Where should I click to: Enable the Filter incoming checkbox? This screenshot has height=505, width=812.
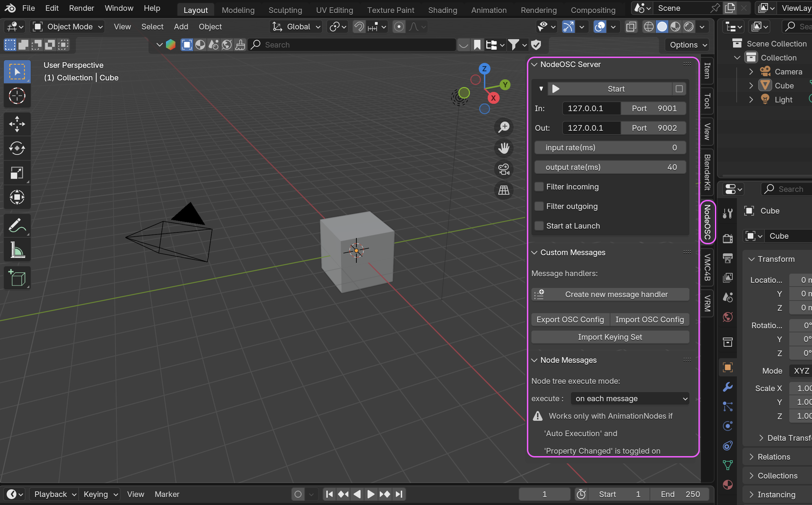click(539, 187)
